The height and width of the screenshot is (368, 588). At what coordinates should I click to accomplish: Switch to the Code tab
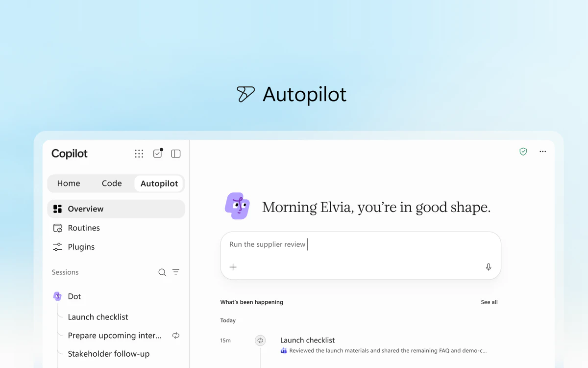112,184
